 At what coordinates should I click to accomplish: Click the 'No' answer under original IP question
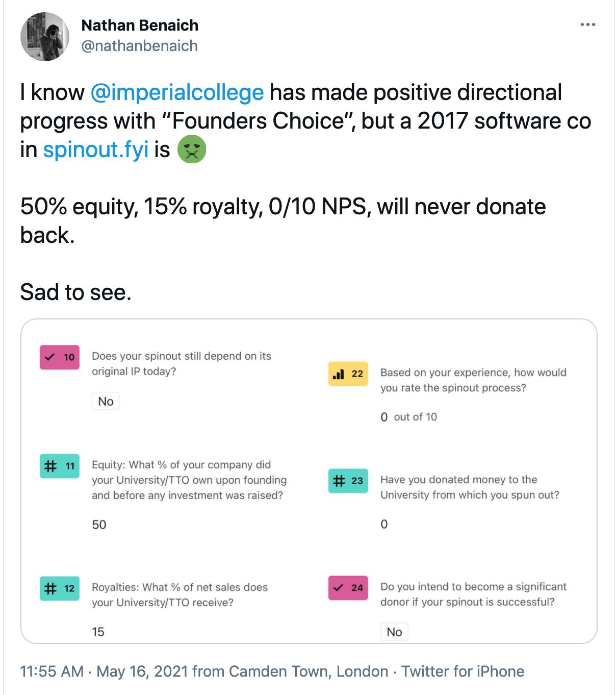106,402
